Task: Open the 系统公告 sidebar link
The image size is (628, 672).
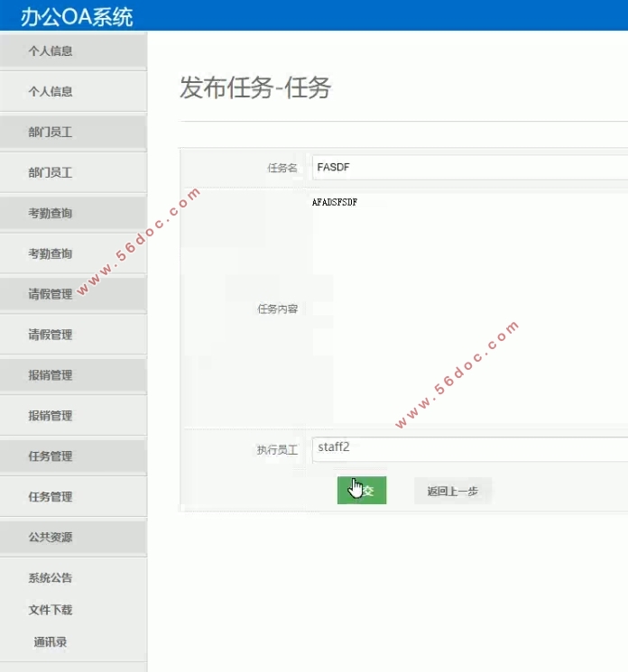Action: [51, 577]
